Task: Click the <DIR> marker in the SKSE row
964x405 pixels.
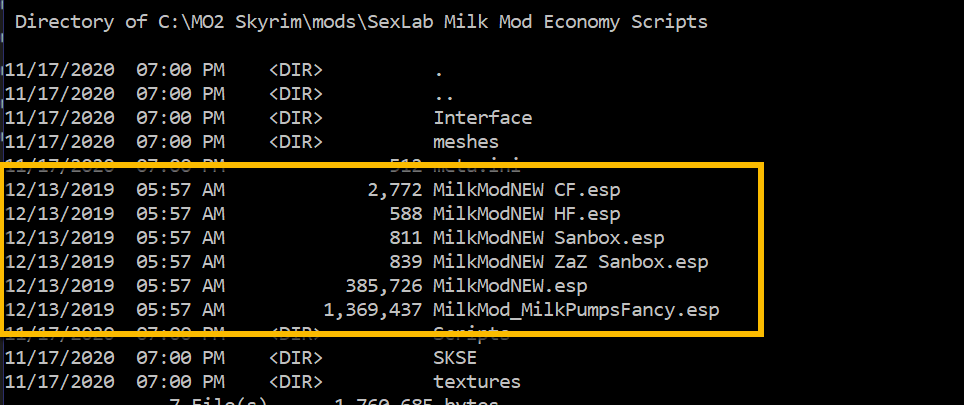Action: (x=296, y=358)
